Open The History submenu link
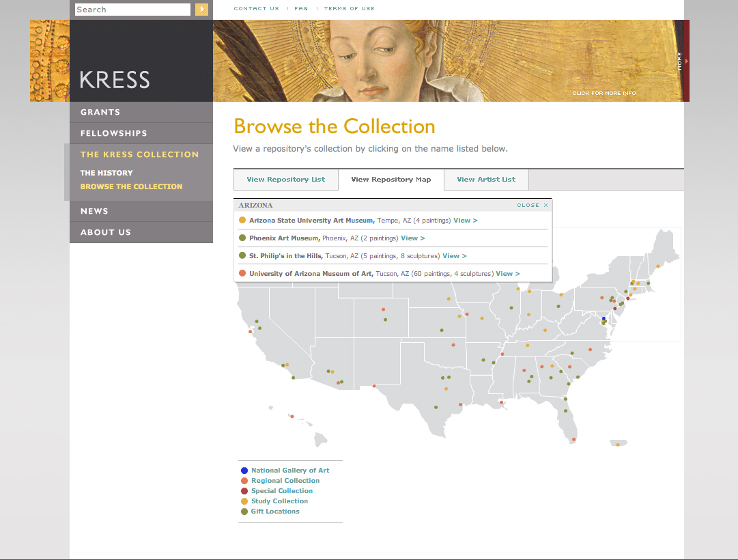 [107, 173]
